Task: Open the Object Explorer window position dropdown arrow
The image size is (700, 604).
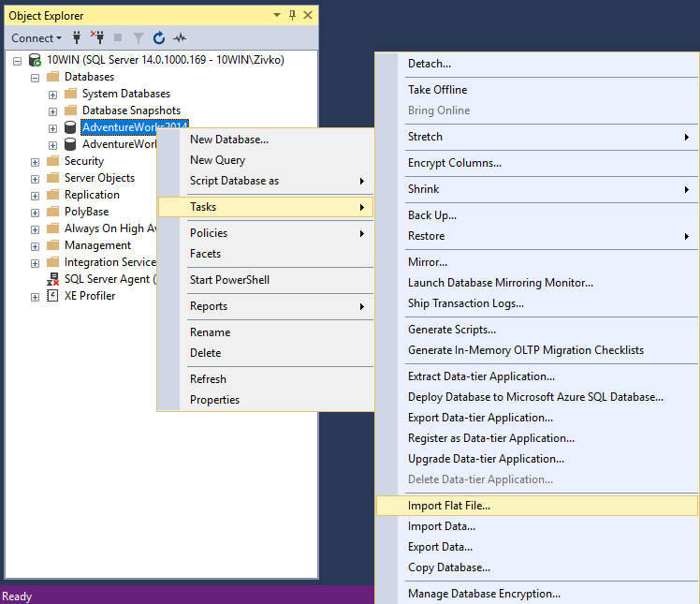Action: pyautogui.click(x=277, y=16)
